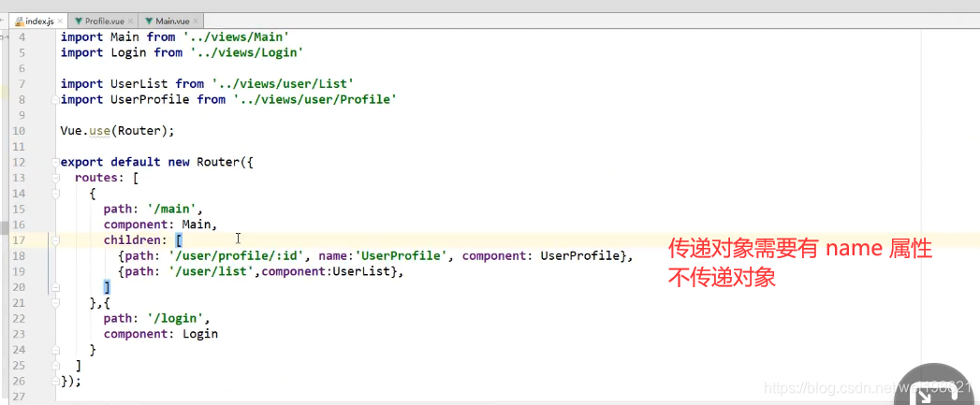Click line number 10 in the gutter
The image size is (980, 405).
tap(18, 131)
